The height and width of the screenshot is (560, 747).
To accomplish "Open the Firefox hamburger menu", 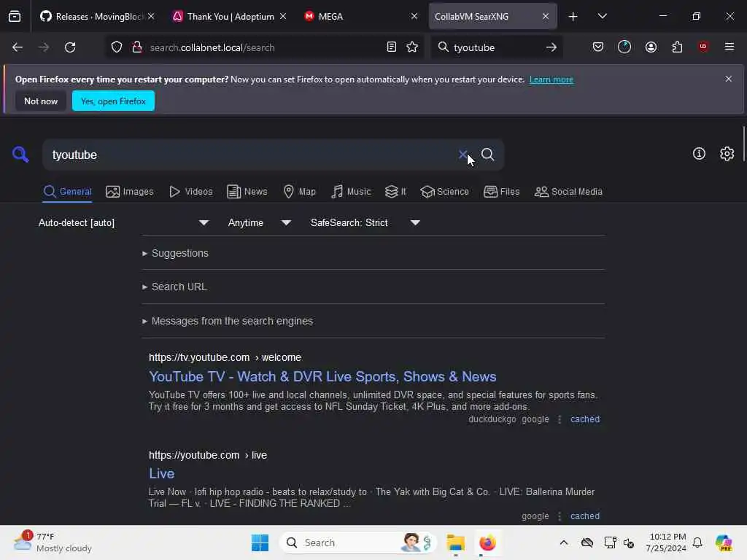I will pyautogui.click(x=729, y=47).
